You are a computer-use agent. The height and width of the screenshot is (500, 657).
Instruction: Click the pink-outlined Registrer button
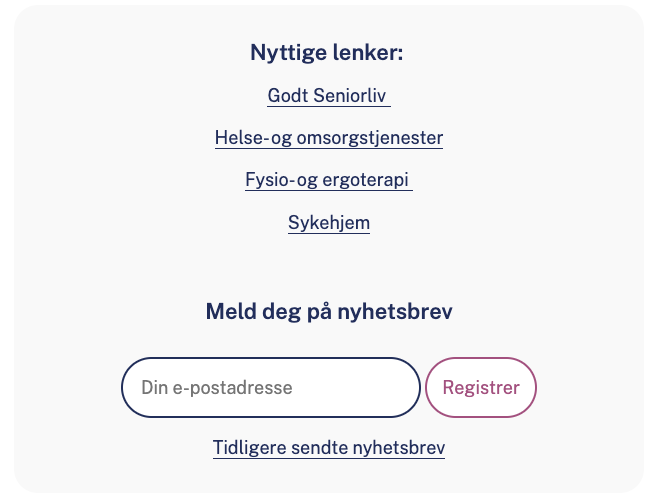481,387
